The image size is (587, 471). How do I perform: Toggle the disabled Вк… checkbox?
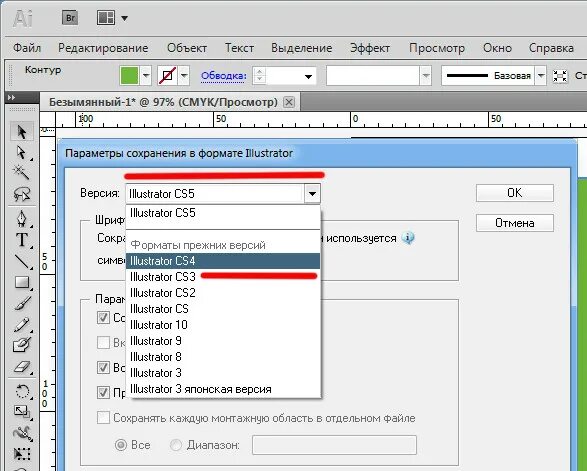click(x=103, y=342)
